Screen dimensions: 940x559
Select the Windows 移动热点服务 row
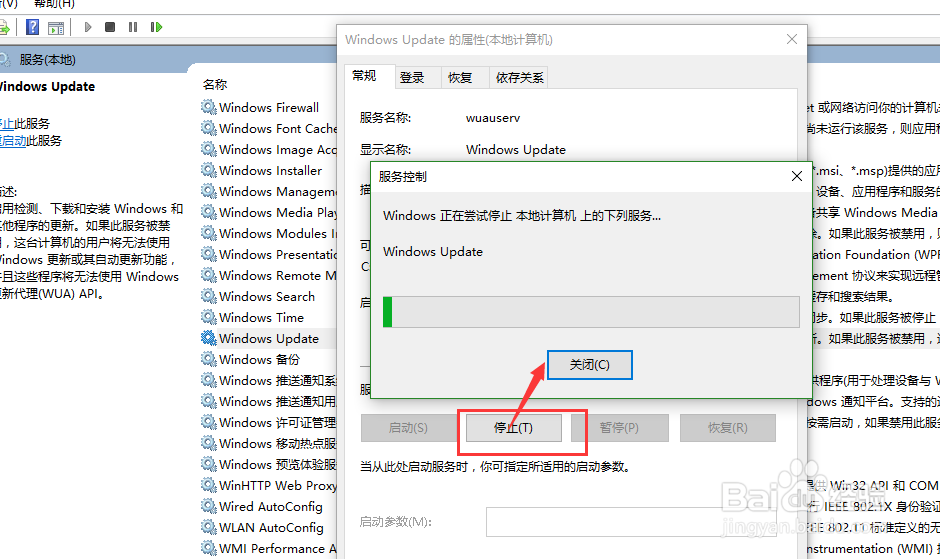[269, 443]
